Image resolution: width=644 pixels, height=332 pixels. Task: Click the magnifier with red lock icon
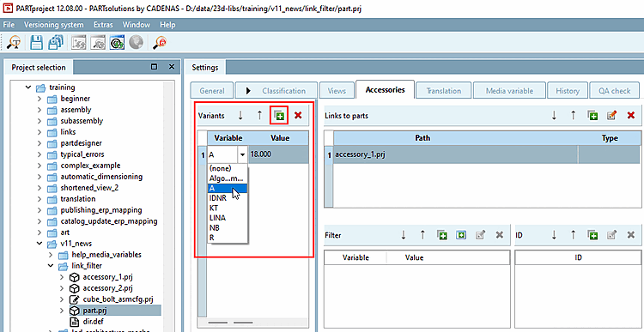click(160, 42)
